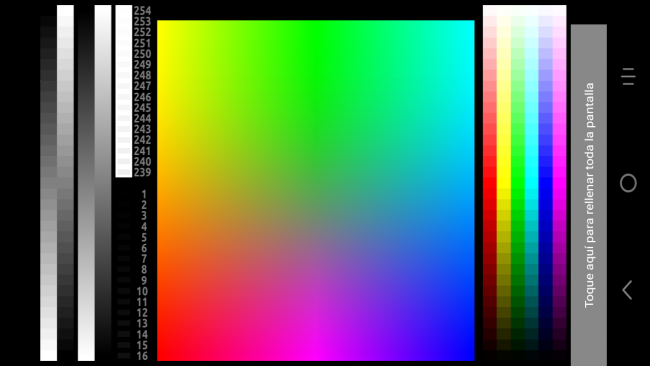Click the '245' level label
Image resolution: width=650 pixels, height=366 pixels.
pos(142,108)
